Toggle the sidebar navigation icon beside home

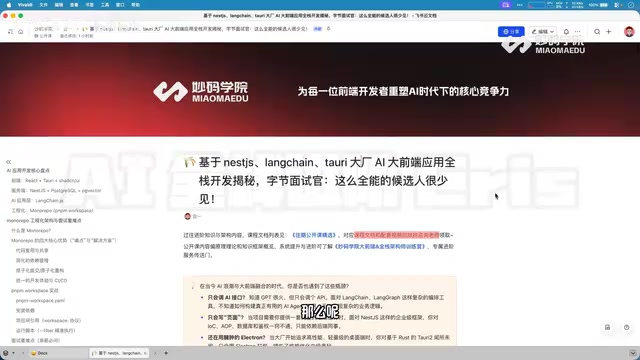(x=10, y=31)
